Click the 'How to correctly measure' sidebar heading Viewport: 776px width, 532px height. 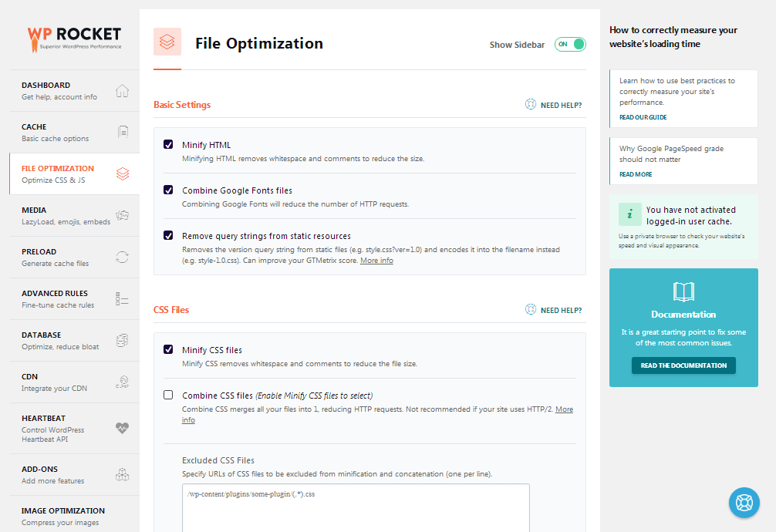tap(673, 37)
